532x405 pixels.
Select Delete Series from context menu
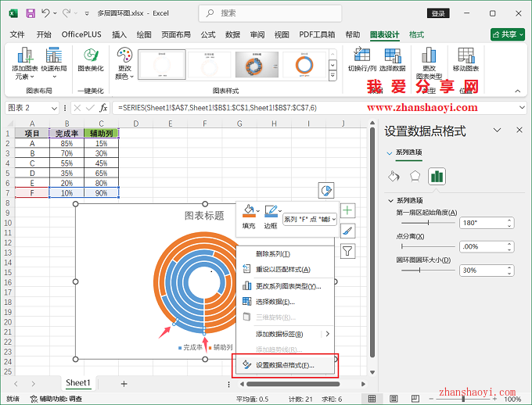click(x=273, y=253)
